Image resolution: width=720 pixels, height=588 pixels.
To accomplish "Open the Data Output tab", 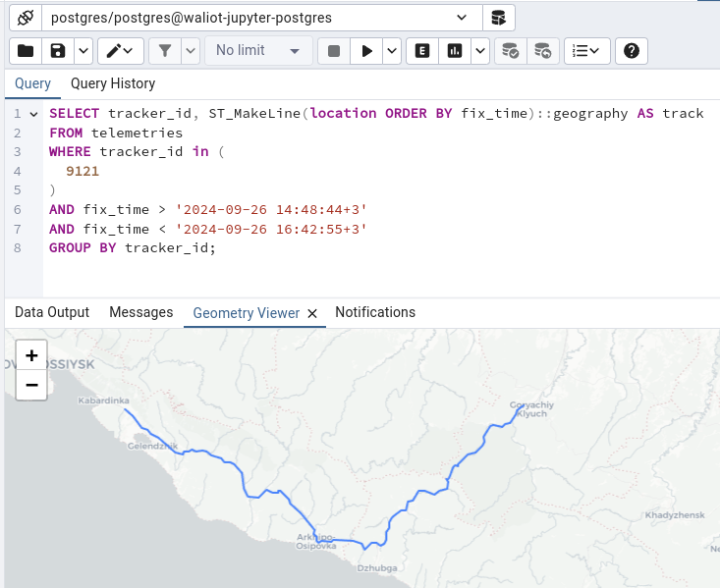I will pyautogui.click(x=52, y=312).
